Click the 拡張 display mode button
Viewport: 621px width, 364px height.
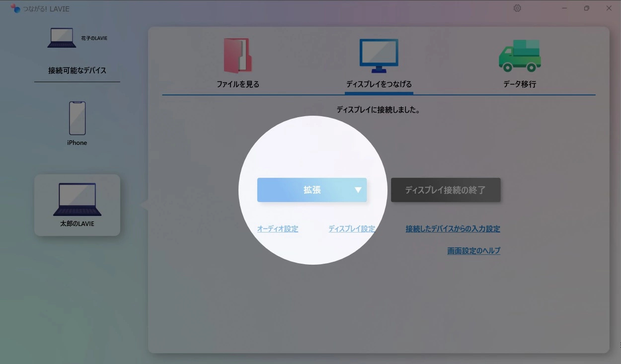(x=312, y=190)
